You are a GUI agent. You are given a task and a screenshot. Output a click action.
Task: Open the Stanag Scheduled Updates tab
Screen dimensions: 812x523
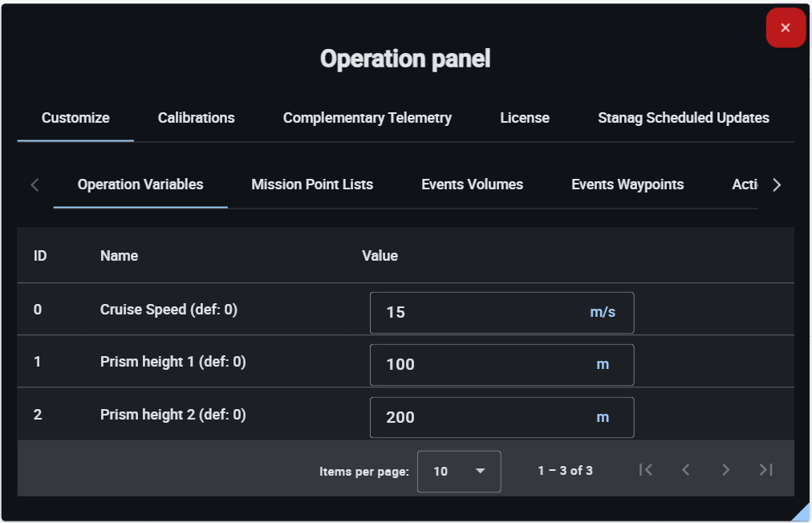coord(684,118)
